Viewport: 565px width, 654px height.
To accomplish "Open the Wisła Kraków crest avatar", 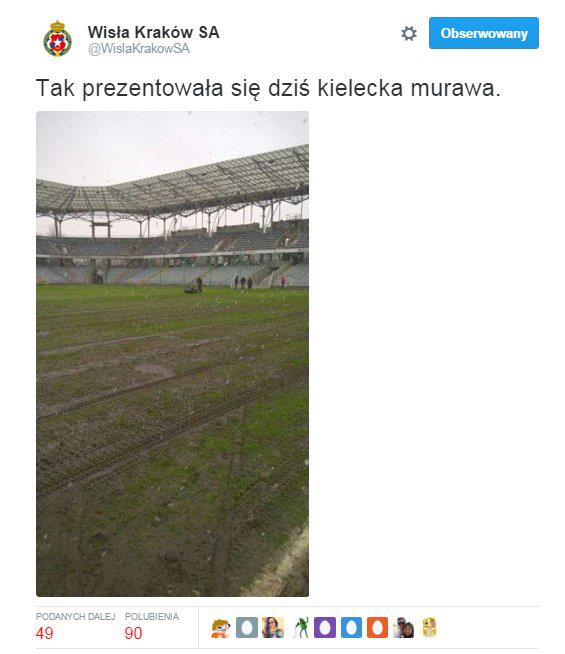I will 58,38.
